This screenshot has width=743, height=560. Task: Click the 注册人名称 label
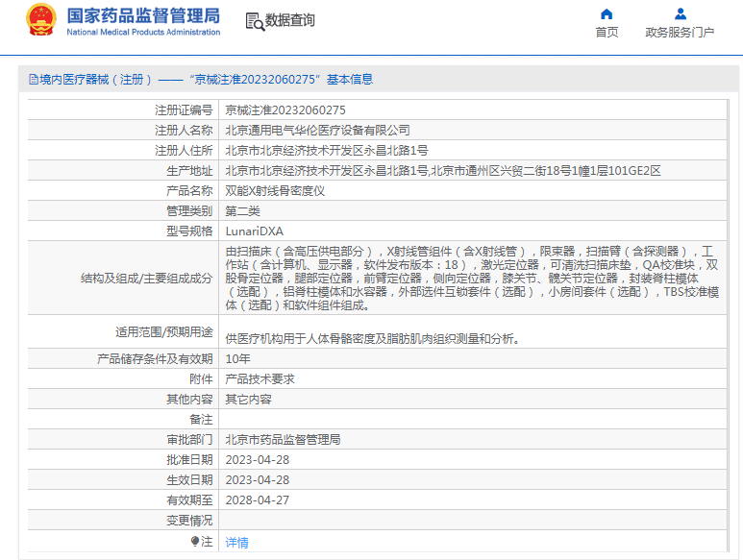coord(184,131)
